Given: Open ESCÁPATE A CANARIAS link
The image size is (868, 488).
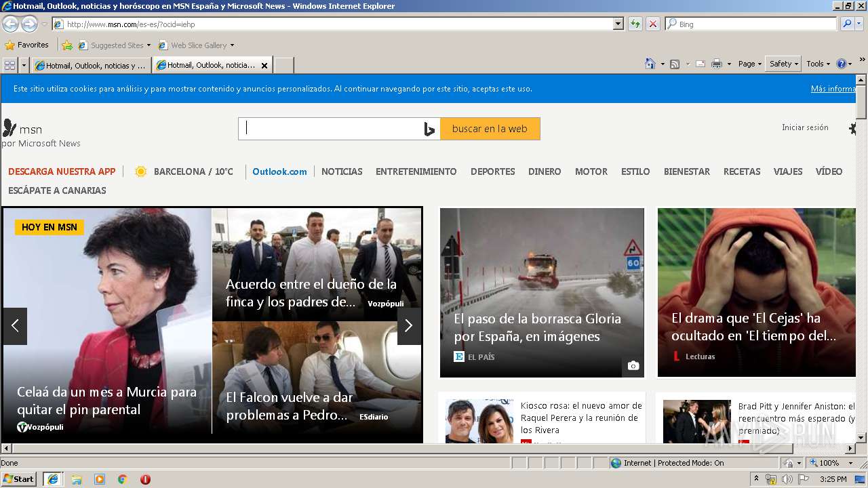Looking at the screenshot, I should 57,190.
